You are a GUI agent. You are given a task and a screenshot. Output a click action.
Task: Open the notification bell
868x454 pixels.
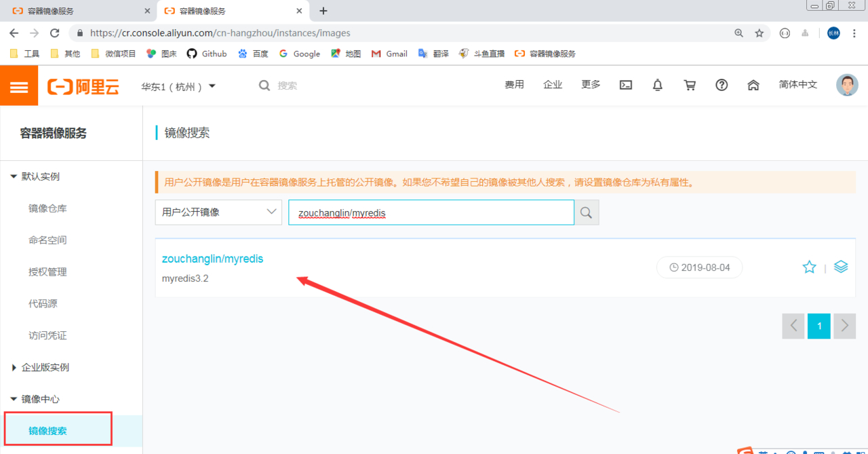tap(657, 86)
